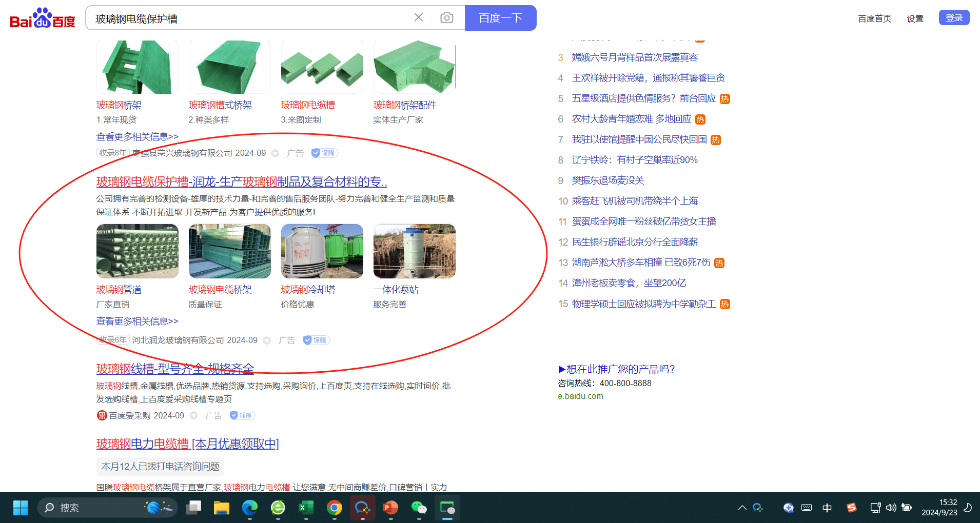Click the 保障 badge beside 河北润龙玻璃钢有限公司
Viewport: 980px width, 523px height.
coord(316,340)
